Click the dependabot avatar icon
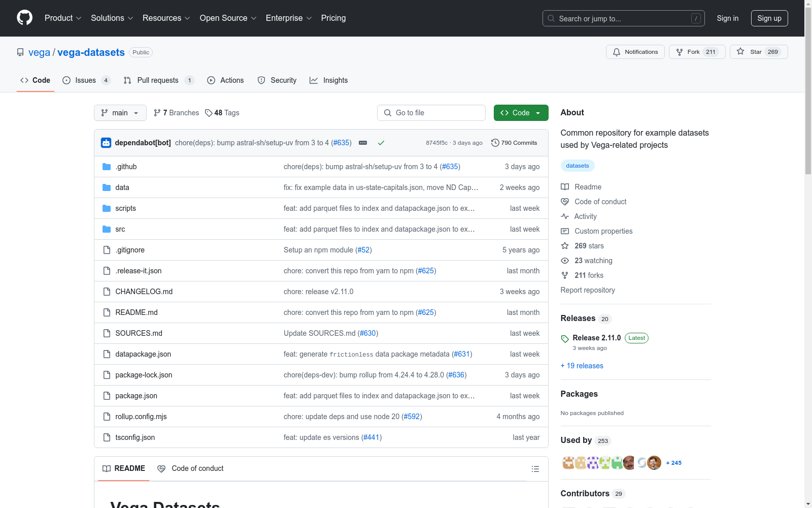 (106, 143)
